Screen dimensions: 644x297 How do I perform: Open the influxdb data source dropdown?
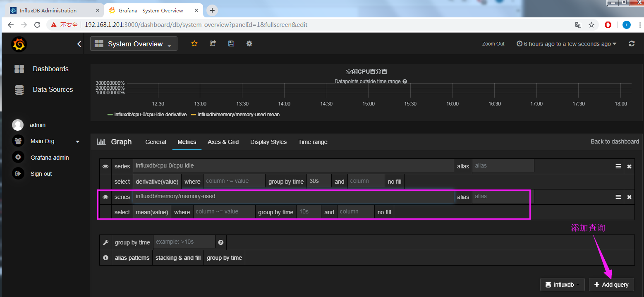click(562, 285)
